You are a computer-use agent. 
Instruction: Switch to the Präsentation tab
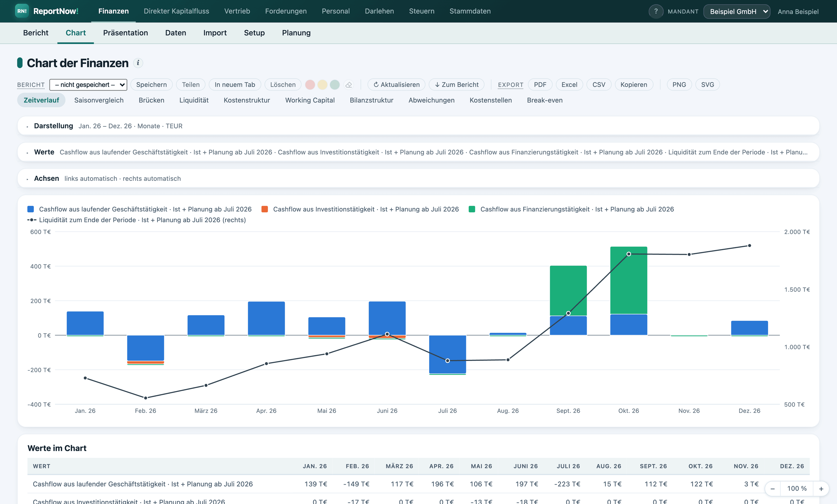click(125, 33)
